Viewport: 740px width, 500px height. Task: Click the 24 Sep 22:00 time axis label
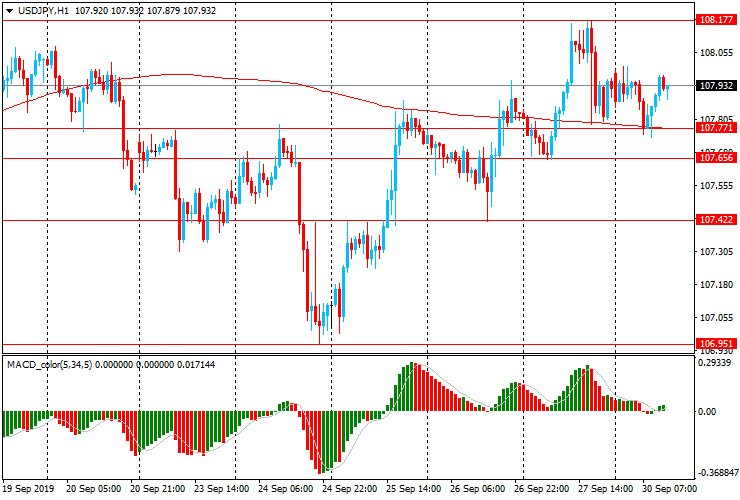pos(349,490)
